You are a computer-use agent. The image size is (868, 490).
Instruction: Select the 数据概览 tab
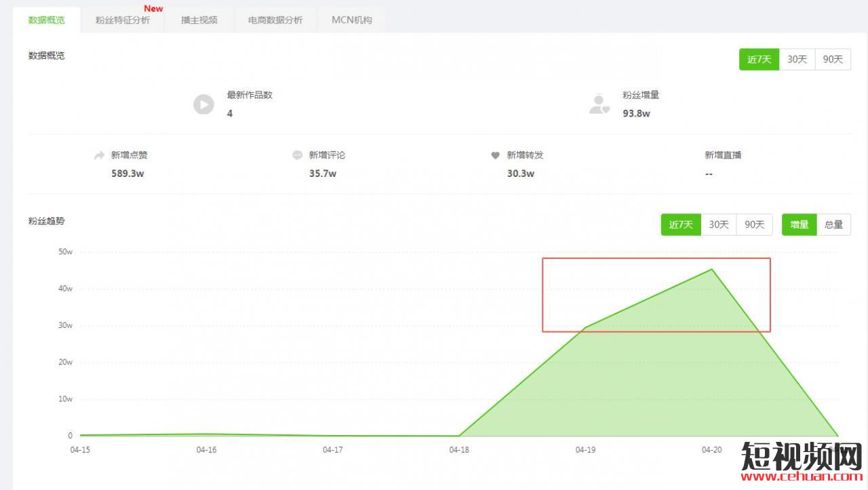tap(47, 20)
